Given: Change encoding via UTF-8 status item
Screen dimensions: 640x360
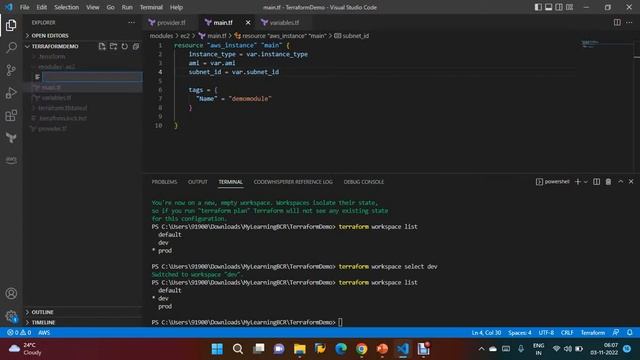Looking at the screenshot, I should point(546,333).
